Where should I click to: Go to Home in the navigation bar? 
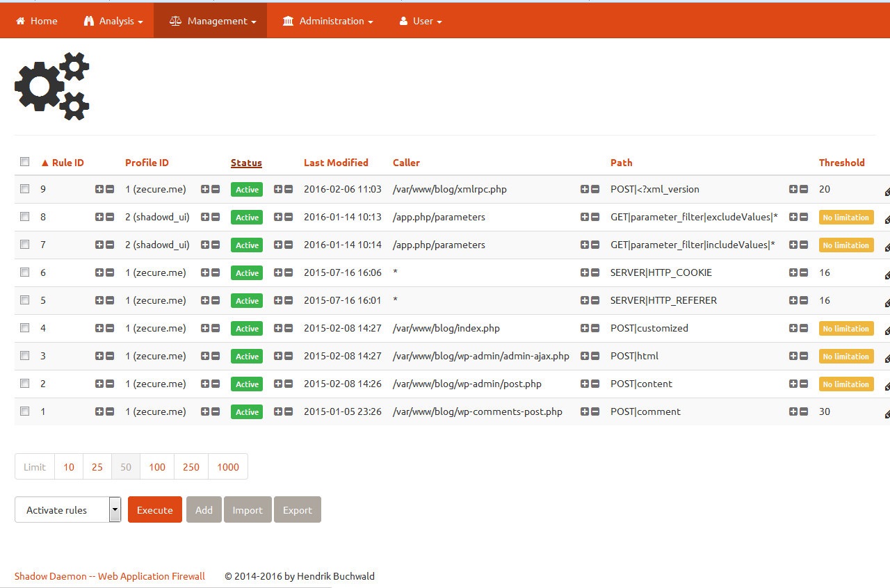(37, 21)
